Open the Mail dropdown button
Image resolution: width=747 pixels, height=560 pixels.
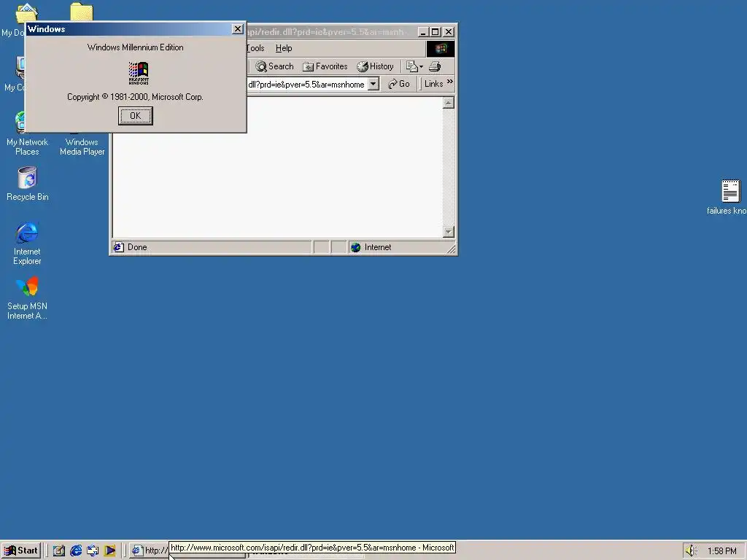414,66
